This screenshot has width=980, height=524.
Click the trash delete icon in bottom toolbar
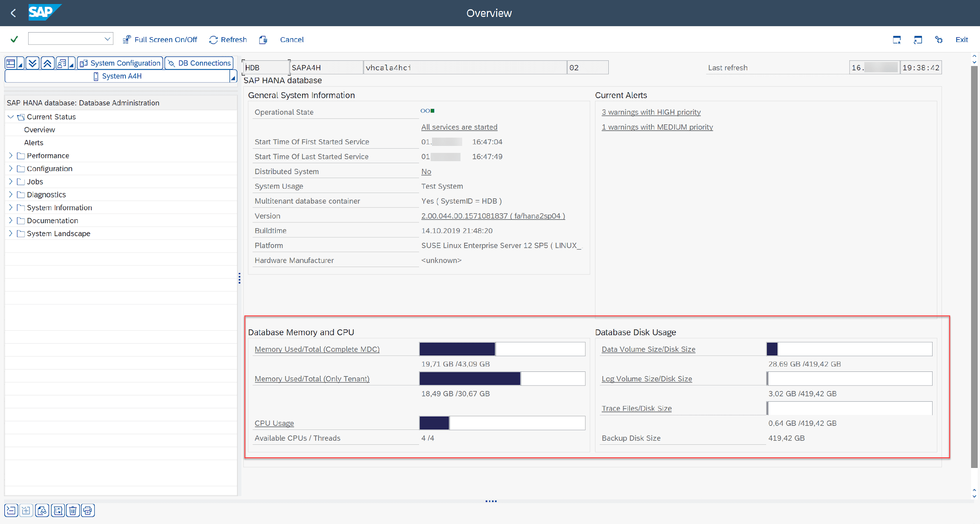pyautogui.click(x=73, y=510)
